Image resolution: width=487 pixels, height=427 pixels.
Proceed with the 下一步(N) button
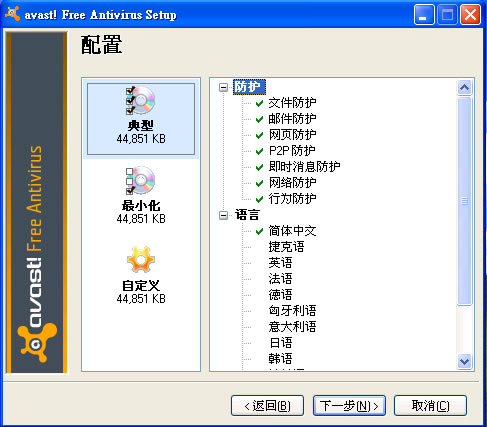[x=349, y=406]
